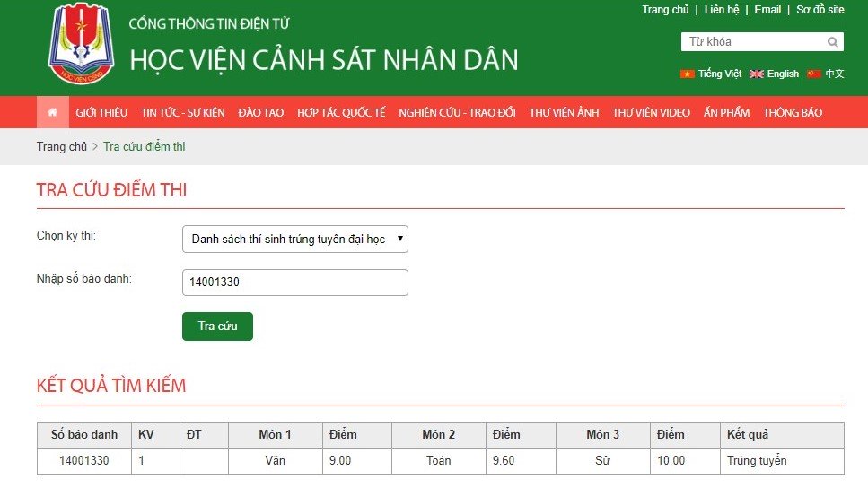Viewport: 868px width, 488px height.
Task: Choose the Chinese flag language icon
Action: (x=814, y=74)
